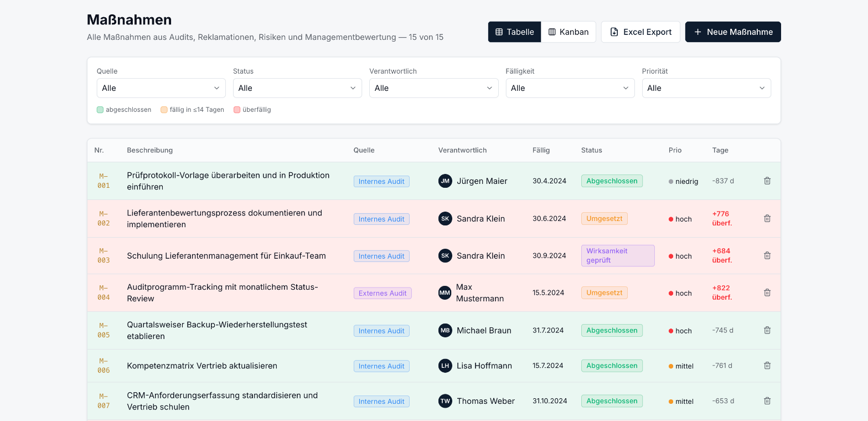Click the due date 31.10.2024

pos(550,401)
